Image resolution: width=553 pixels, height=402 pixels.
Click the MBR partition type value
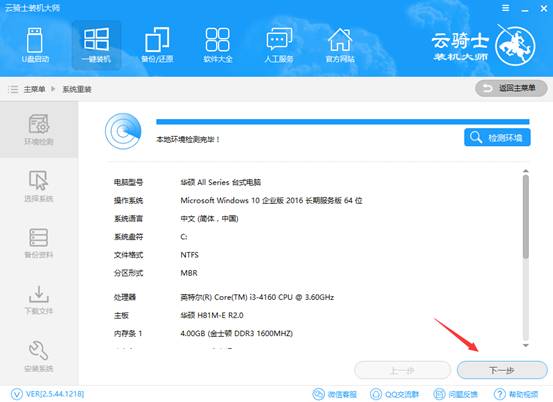coord(189,273)
